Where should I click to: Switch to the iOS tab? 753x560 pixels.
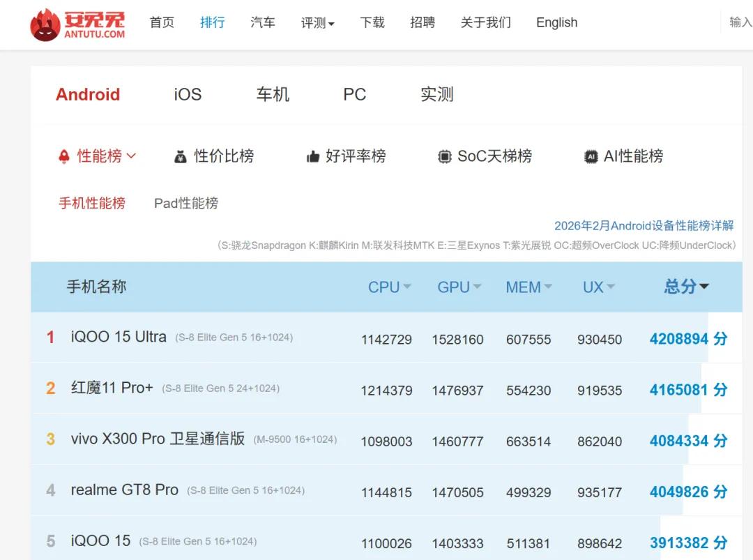click(x=188, y=95)
